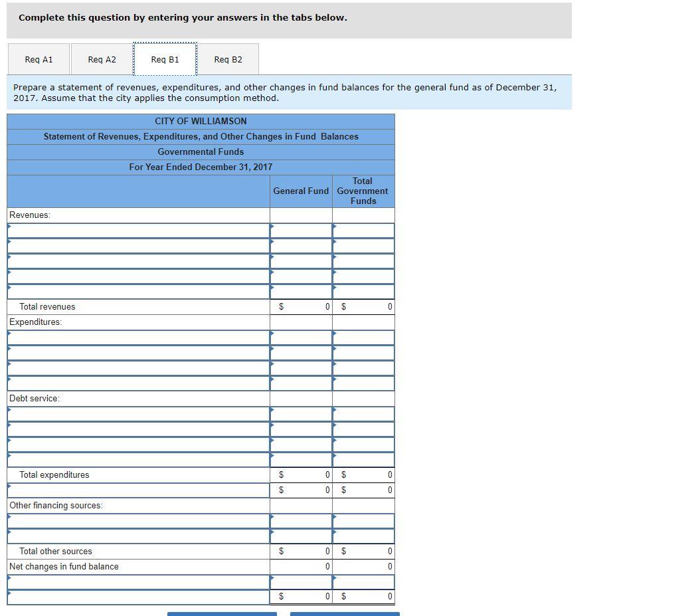Open fourth expenditure row label dropdown

pos(138,383)
